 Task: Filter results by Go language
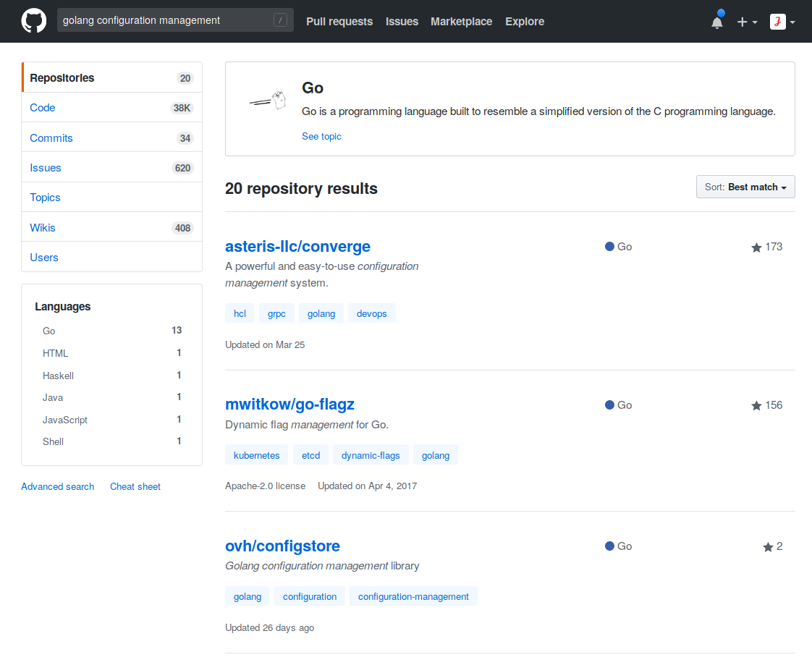[112, 331]
